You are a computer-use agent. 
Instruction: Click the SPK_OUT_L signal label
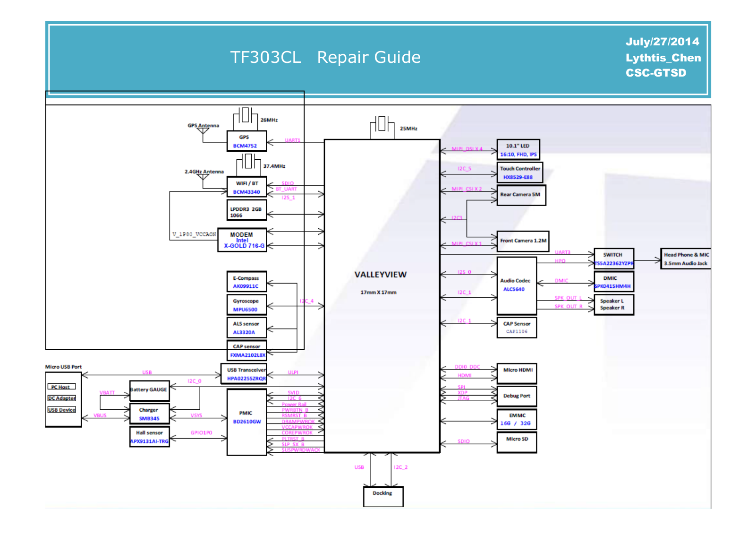pyautogui.click(x=568, y=298)
